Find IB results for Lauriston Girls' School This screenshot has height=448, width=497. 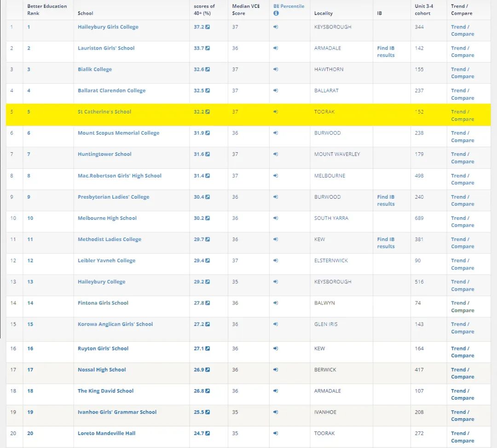click(386, 52)
